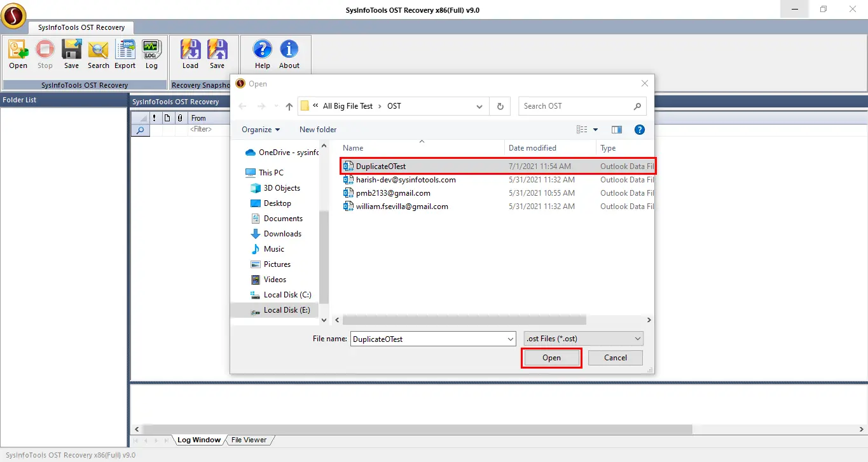Click the Save floppy icon beside Stop
Screen dimensions: 868x462
pos(71,54)
